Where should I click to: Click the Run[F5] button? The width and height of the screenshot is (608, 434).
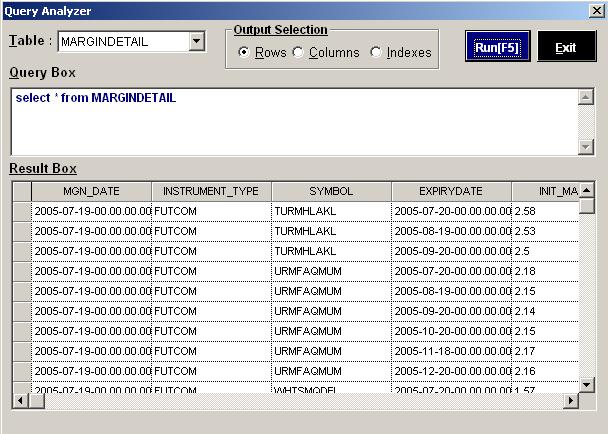coord(497,46)
